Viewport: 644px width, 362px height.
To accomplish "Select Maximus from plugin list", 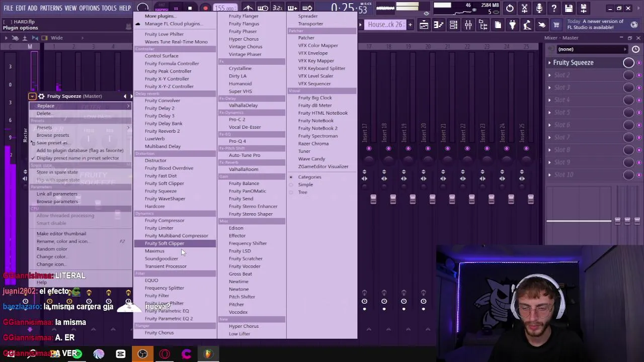I will [x=154, y=251].
